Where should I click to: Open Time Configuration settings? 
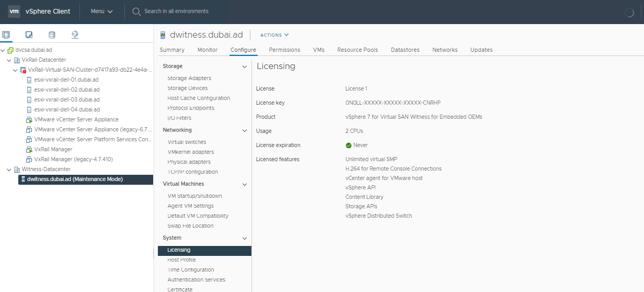point(191,270)
